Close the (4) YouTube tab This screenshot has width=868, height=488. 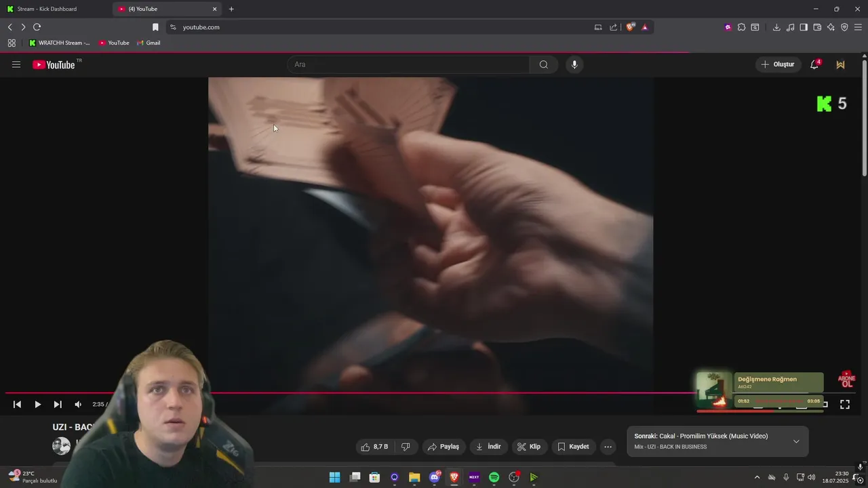[x=215, y=9]
